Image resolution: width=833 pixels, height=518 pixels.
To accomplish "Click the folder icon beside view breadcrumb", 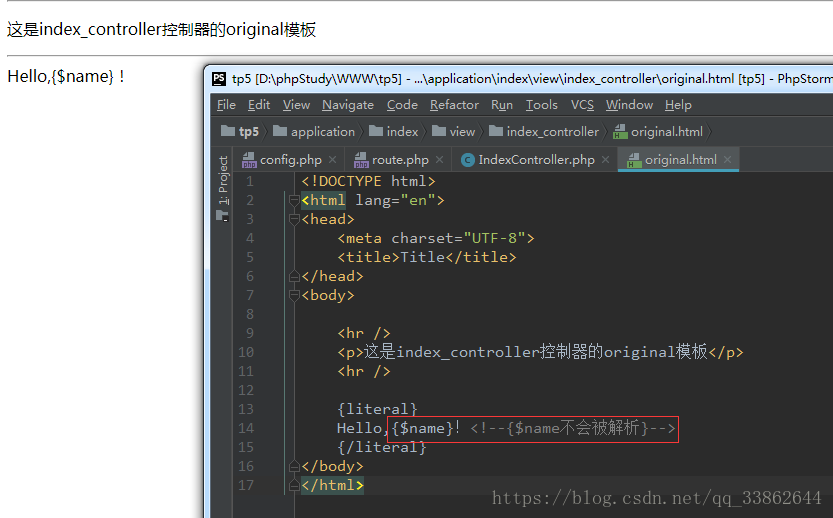I will click(x=439, y=131).
